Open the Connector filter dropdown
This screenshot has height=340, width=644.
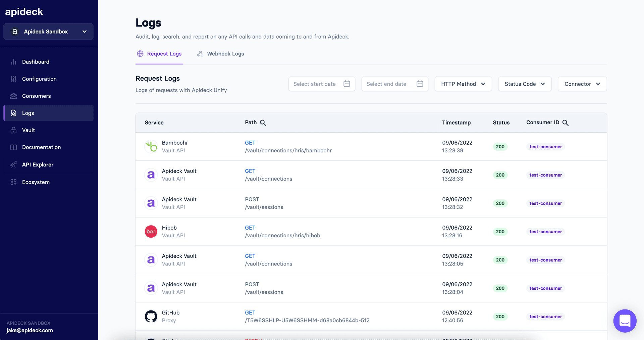[582, 84]
